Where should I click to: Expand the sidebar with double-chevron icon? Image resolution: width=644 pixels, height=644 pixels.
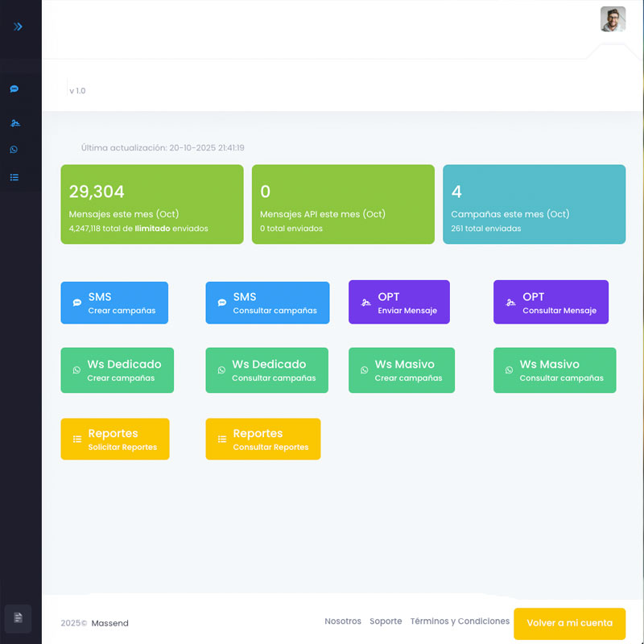18,27
